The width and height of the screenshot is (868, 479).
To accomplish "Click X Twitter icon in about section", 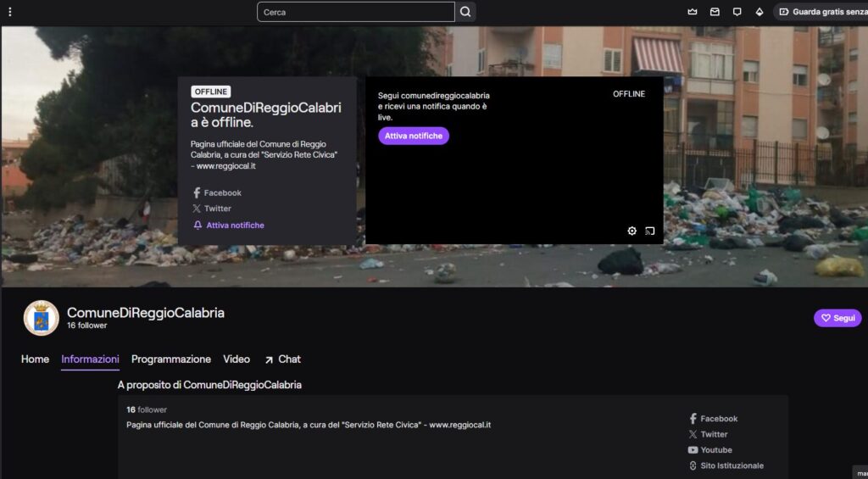I will pyautogui.click(x=693, y=434).
